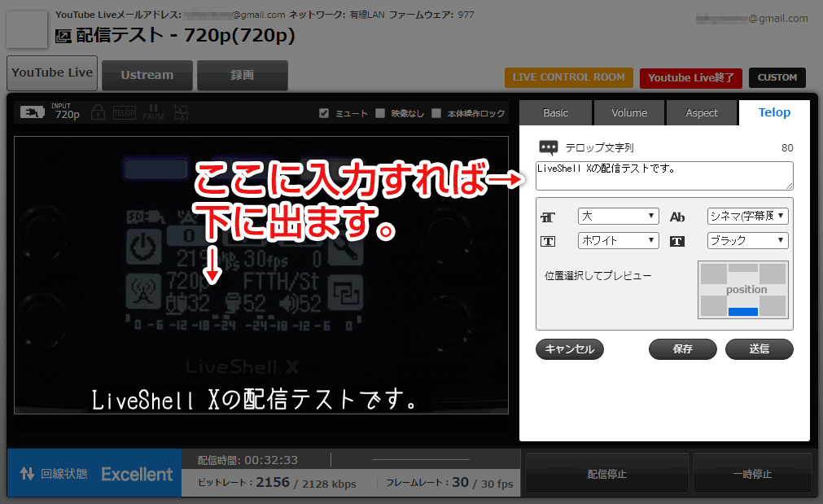This screenshot has width=823, height=504.
Task: Click the 720p input source icon
Action: pos(32,112)
